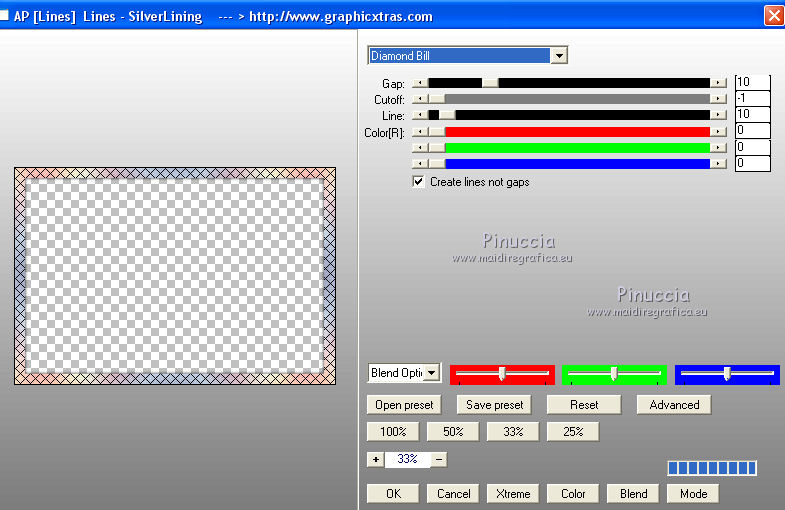Click the red Color slider right arrow
The image size is (785, 510).
[718, 132]
